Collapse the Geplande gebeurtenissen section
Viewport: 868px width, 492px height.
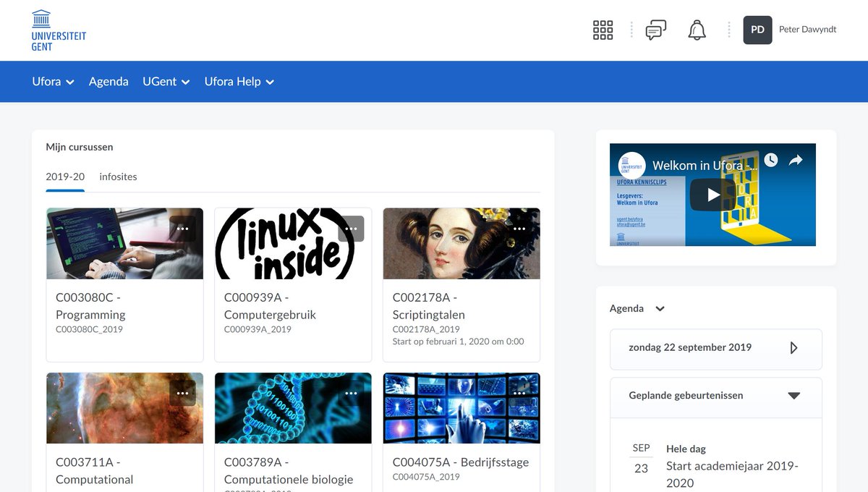click(x=793, y=396)
